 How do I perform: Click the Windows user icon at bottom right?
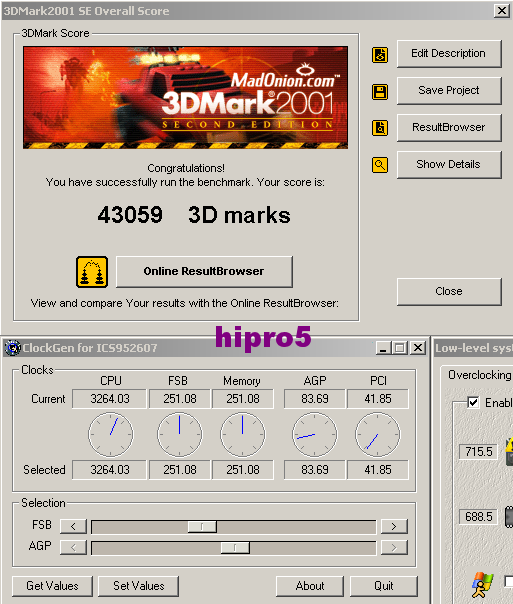[483, 584]
